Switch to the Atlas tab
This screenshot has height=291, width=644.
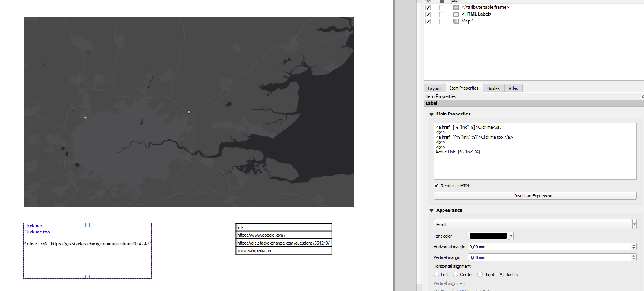coord(513,88)
